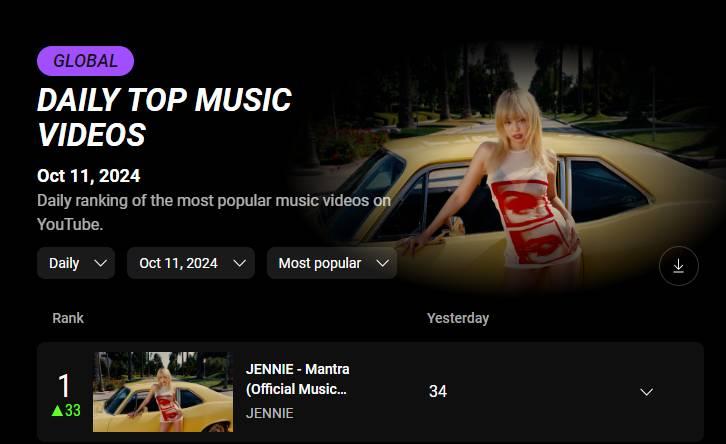Click the Daily Top Music Videos heading
Screen dimensions: 726x444
tap(164, 117)
